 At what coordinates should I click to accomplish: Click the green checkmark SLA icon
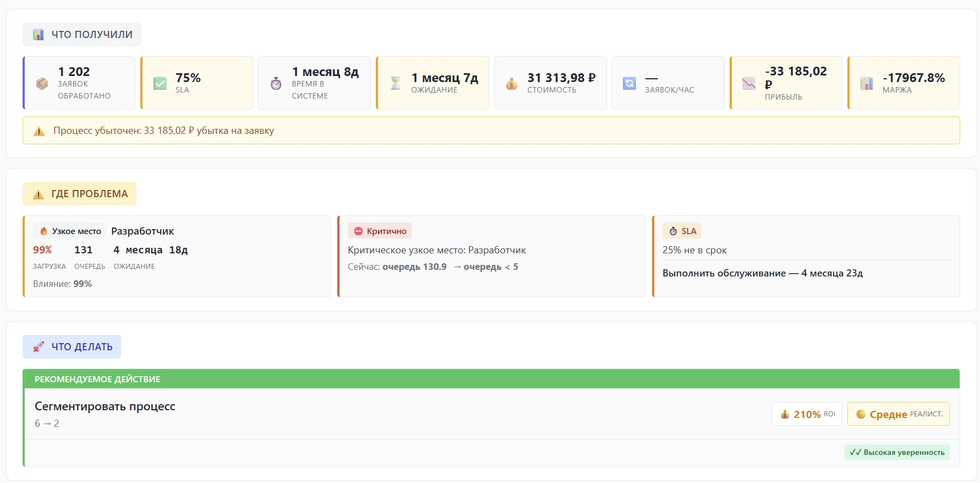pyautogui.click(x=160, y=83)
